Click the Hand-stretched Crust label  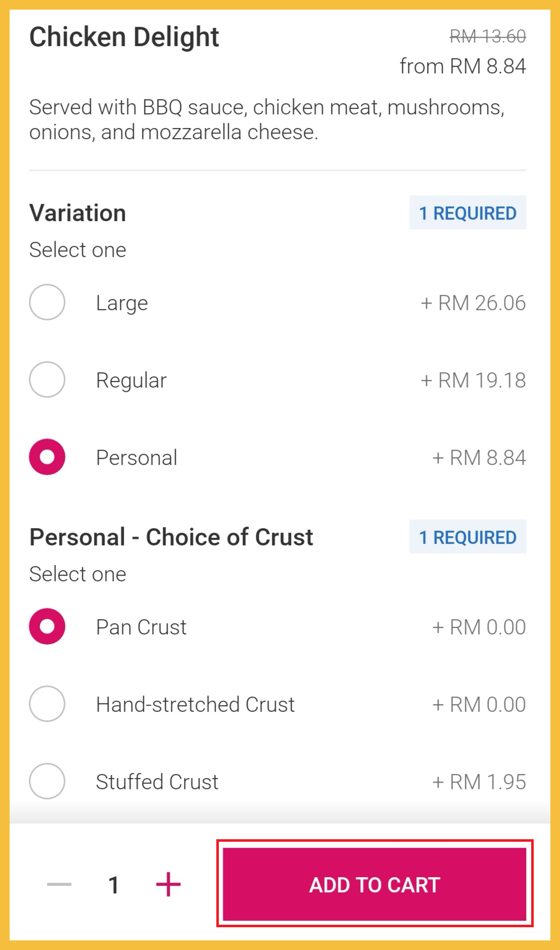click(195, 705)
